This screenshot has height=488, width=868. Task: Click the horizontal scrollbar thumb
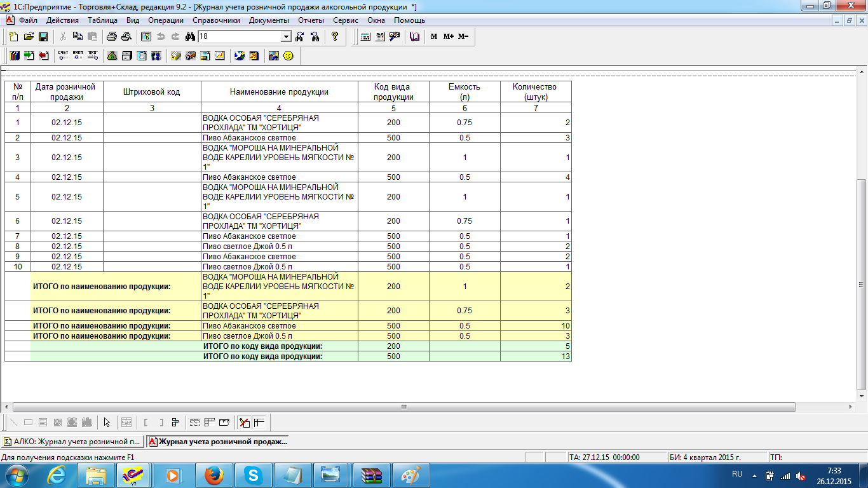403,407
